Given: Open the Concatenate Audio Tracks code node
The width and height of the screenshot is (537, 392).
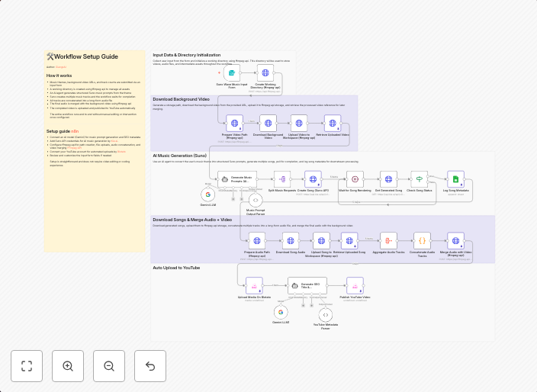Looking at the screenshot, I should (422, 241).
